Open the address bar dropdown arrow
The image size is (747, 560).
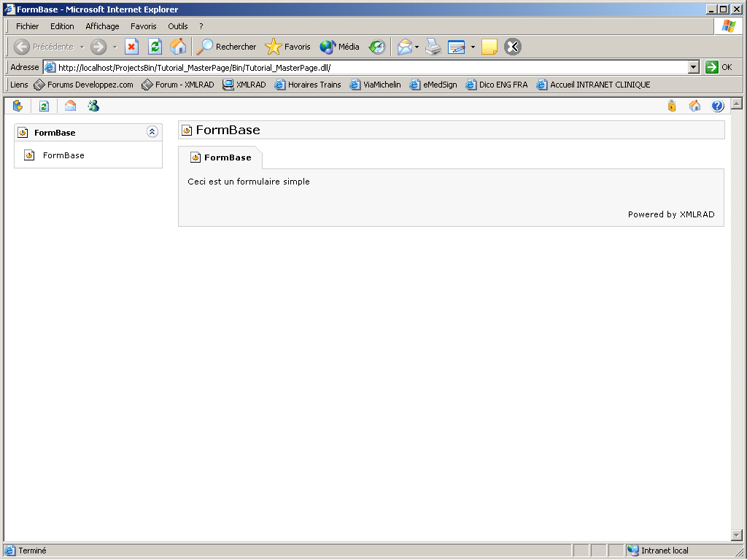click(x=693, y=67)
